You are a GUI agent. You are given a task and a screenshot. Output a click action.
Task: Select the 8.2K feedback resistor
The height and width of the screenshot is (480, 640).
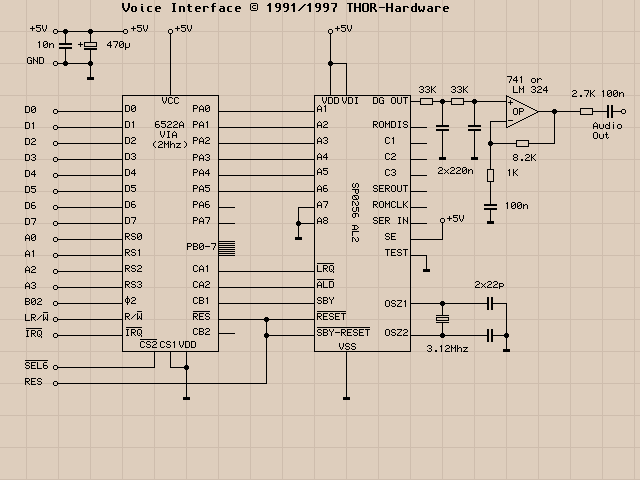(x=522, y=143)
